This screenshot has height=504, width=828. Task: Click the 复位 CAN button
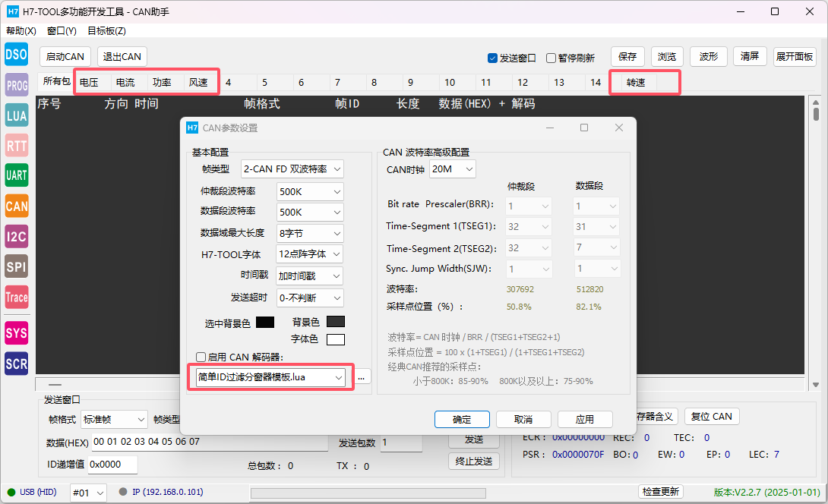click(711, 417)
